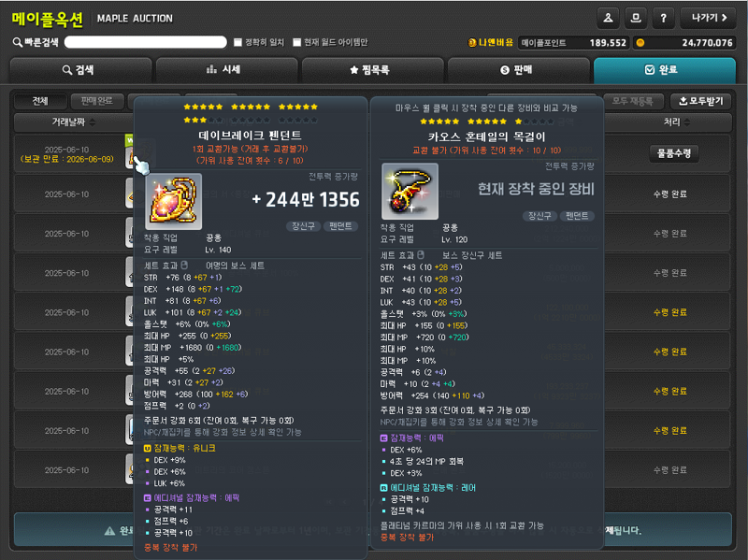Click the Nexon cash 나에비용 icon
The height and width of the screenshot is (560, 748).
tap(472, 42)
